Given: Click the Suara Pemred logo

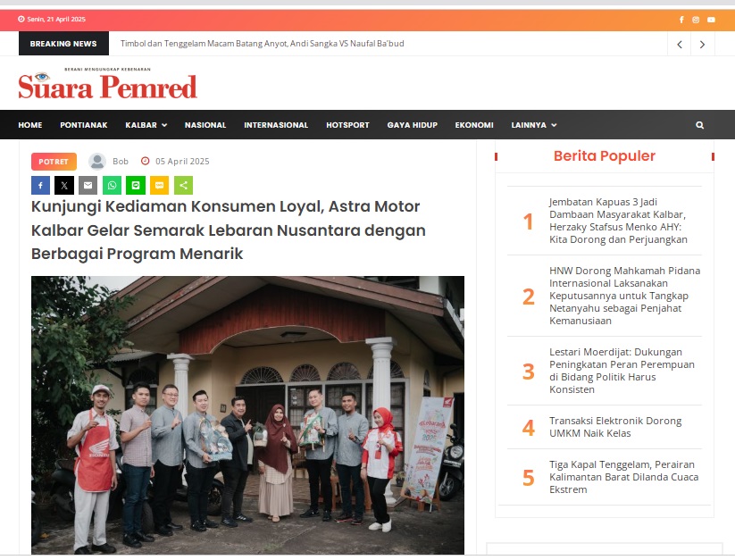Looking at the screenshot, I should click(x=108, y=83).
